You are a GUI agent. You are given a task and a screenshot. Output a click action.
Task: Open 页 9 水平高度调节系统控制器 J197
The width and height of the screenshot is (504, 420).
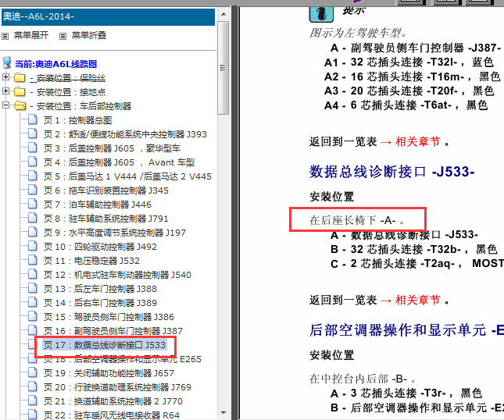coord(115,233)
